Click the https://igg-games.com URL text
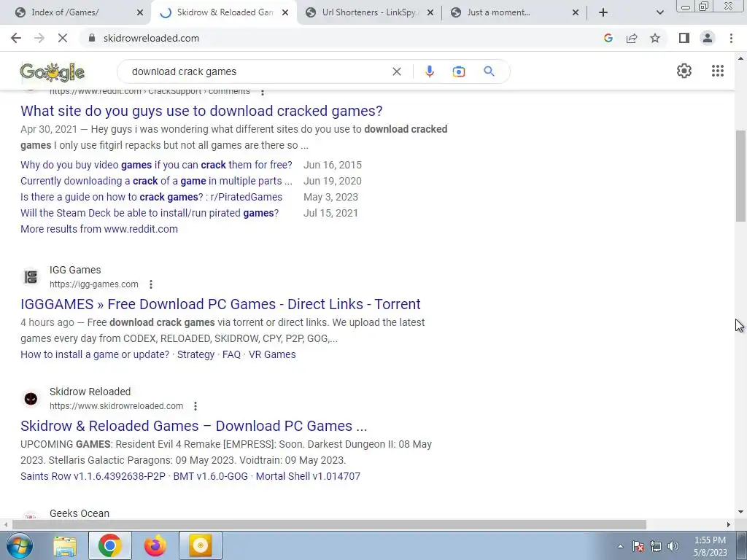This screenshot has height=560, width=747. 94,284
